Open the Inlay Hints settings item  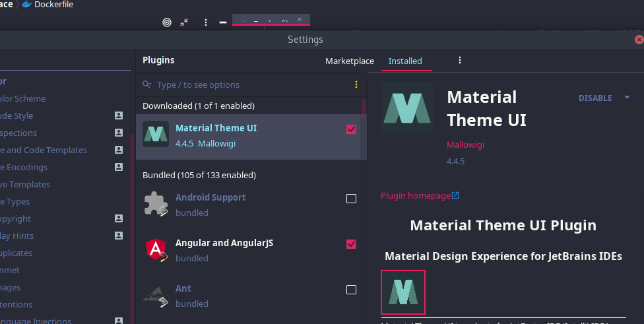(17, 236)
